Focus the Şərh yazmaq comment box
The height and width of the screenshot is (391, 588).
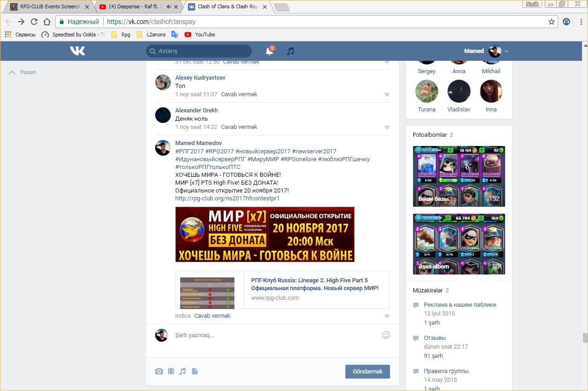[276, 335]
